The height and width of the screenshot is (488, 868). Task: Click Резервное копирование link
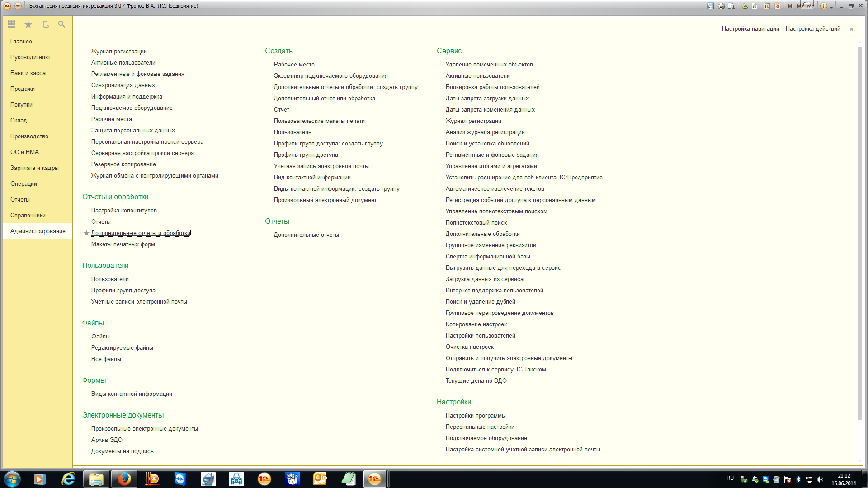tap(123, 164)
